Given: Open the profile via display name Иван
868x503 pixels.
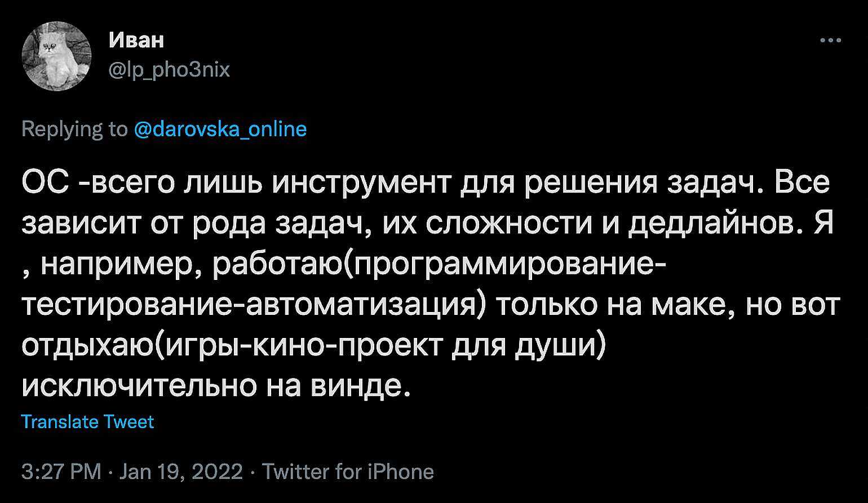Looking at the screenshot, I should coord(136,40).
